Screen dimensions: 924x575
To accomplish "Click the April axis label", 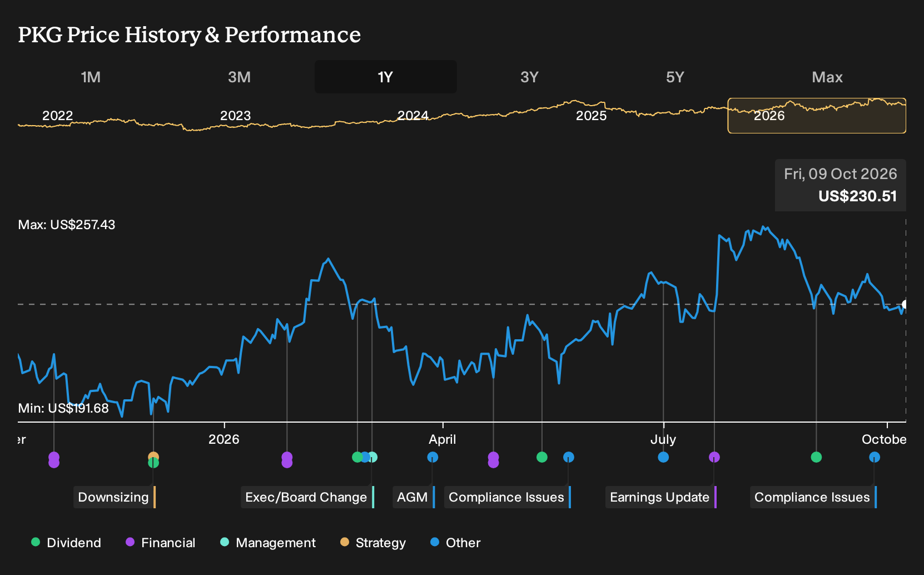I will [443, 439].
